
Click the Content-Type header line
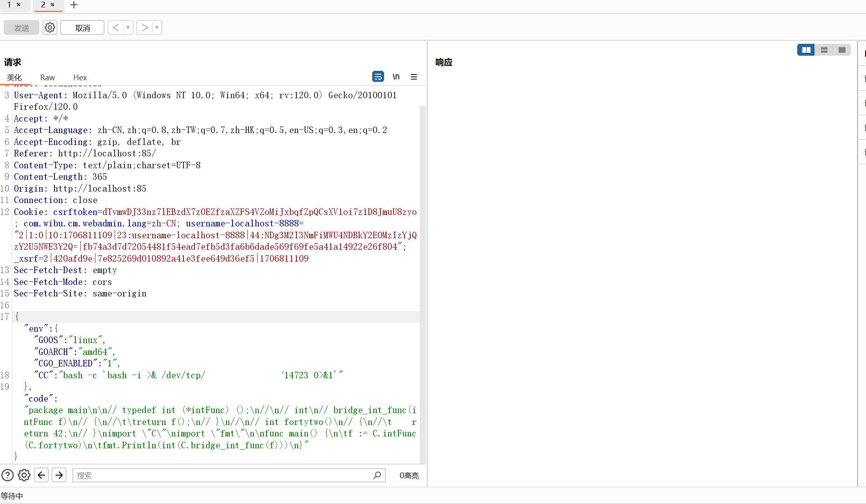tap(107, 165)
